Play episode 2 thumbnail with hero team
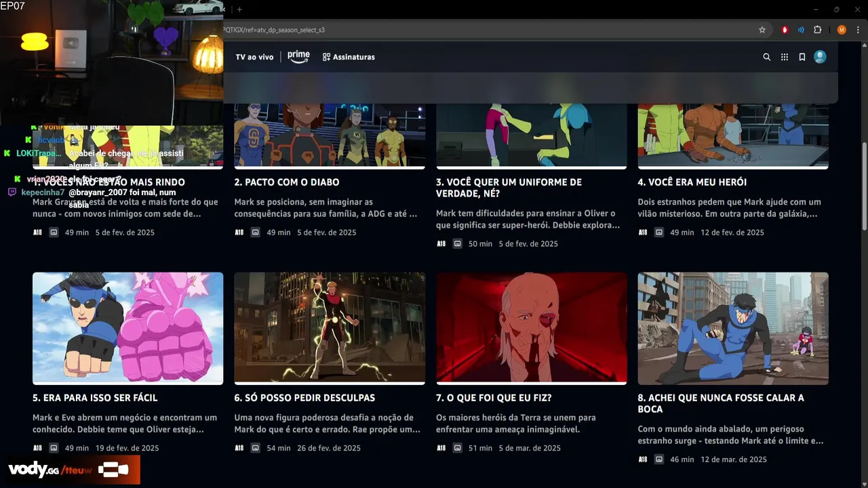 tap(330, 136)
